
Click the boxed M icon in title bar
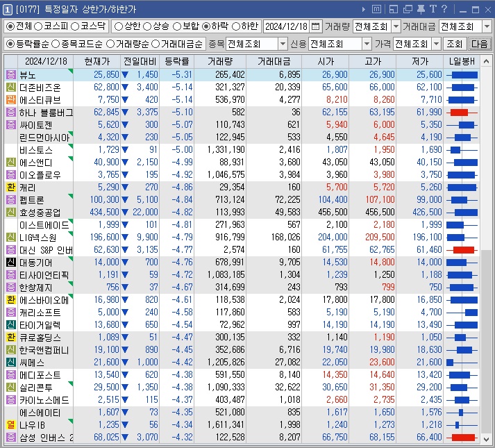[376, 9]
